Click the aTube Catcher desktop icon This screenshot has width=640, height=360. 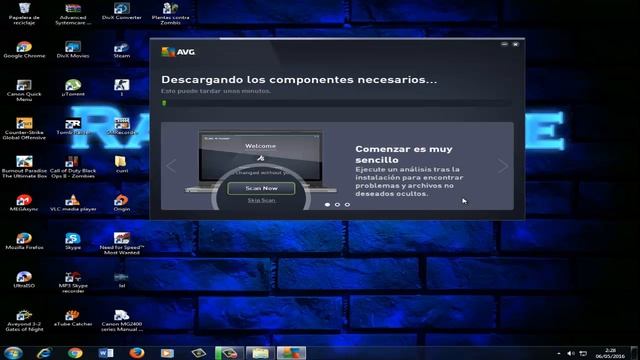pos(73,318)
